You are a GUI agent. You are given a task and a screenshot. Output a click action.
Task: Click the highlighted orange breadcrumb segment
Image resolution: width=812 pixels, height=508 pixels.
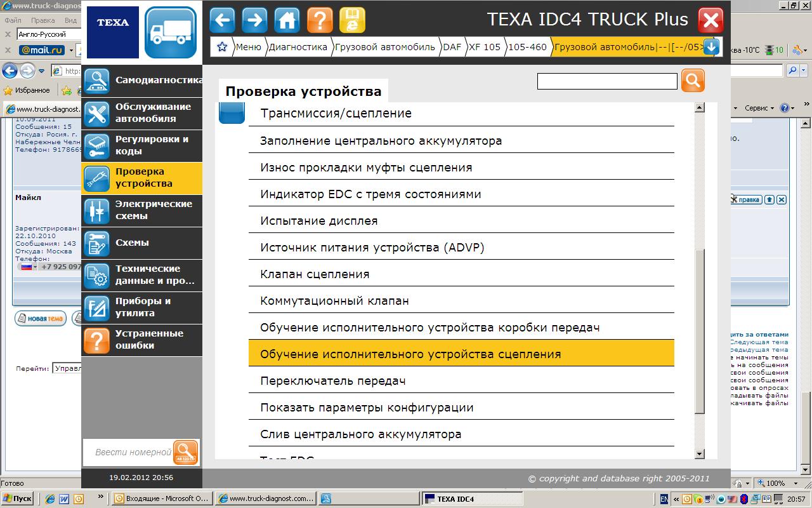coord(628,47)
